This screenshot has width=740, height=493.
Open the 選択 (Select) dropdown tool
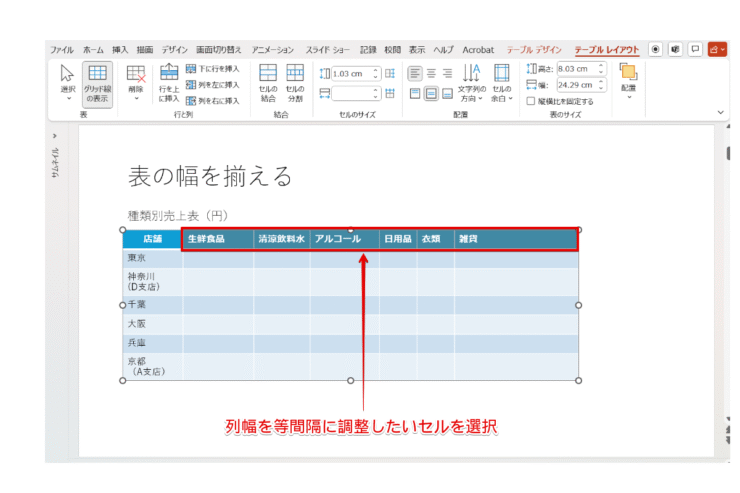67,83
